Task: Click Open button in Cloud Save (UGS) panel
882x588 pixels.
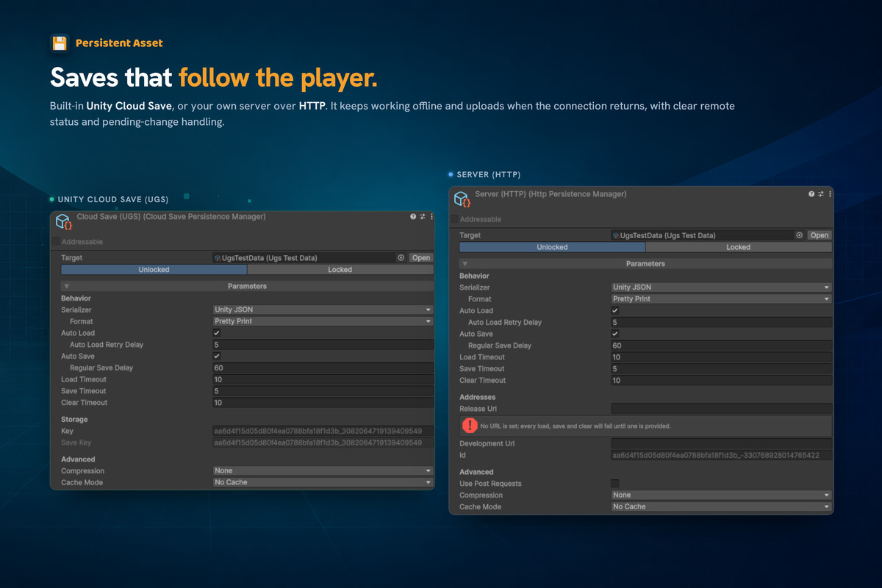Action: coord(421,258)
